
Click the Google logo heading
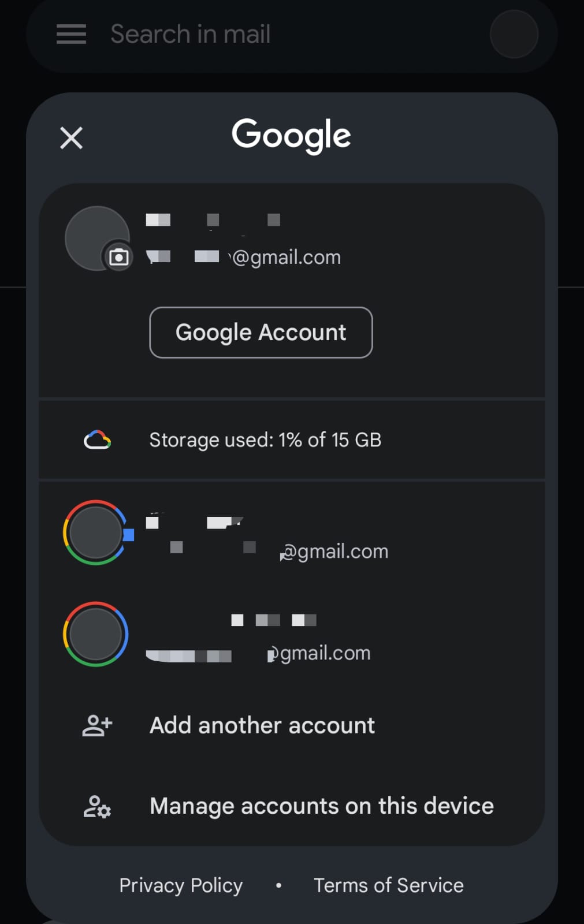coord(292,136)
